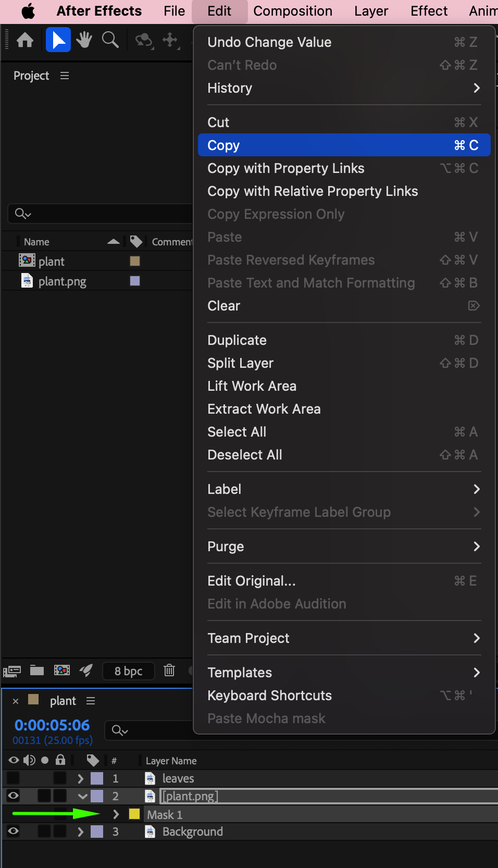Hide the plant.png layer eye toggle
The height and width of the screenshot is (868, 498).
[13, 796]
